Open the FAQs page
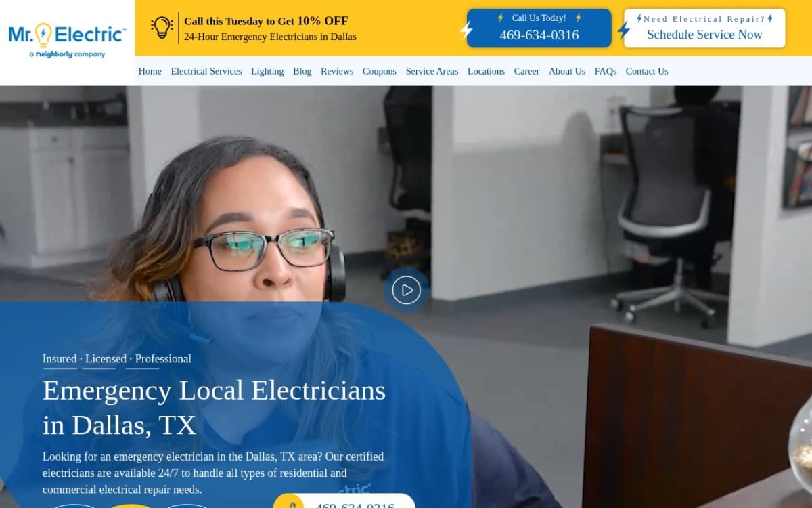 coord(606,71)
